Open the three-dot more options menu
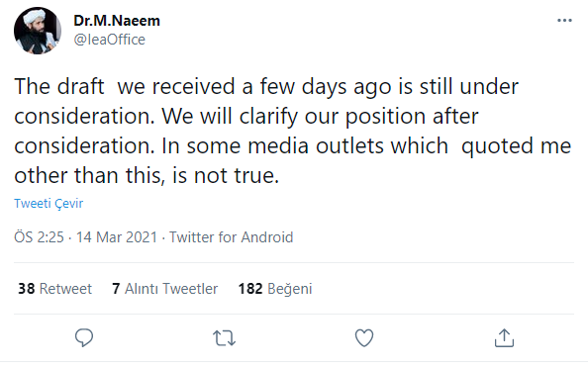 [564, 21]
